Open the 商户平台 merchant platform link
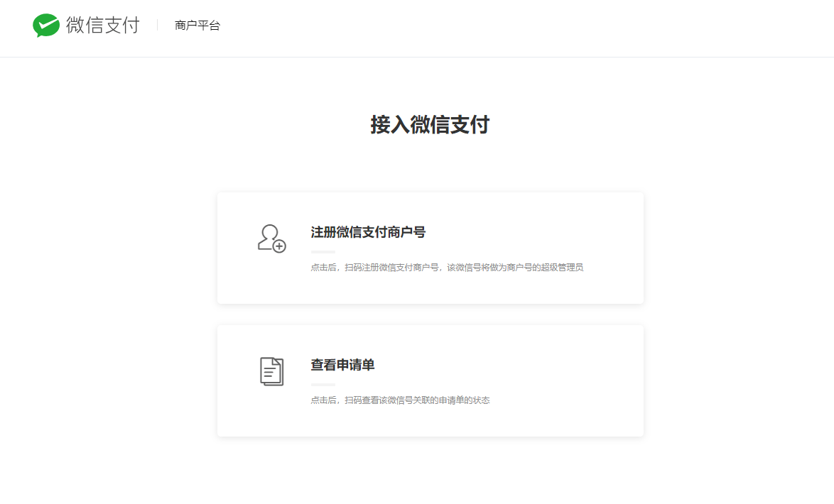The image size is (834, 504). click(x=196, y=26)
